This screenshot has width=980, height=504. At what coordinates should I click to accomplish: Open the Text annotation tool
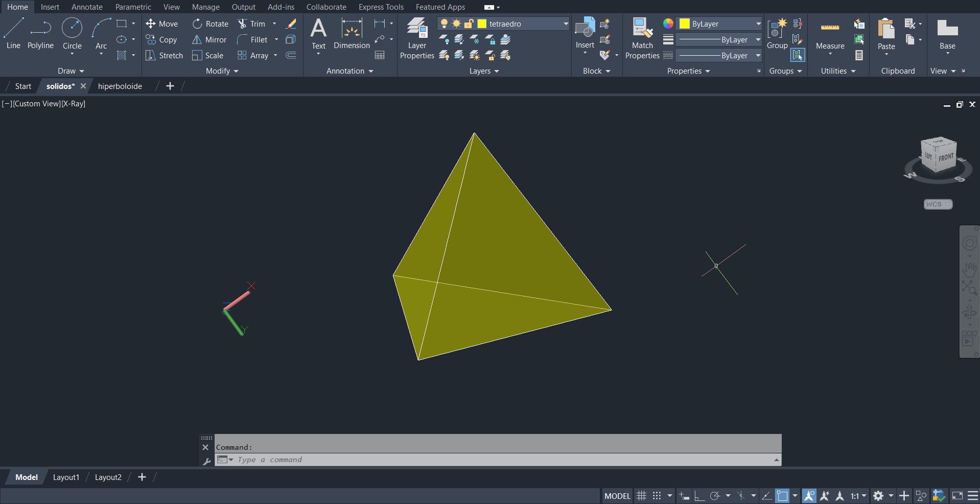(x=318, y=33)
